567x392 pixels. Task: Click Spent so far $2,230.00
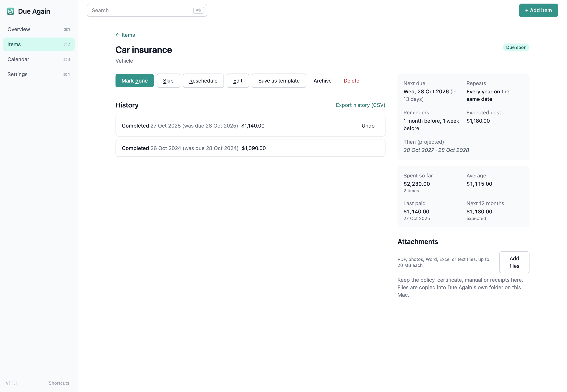(417, 184)
